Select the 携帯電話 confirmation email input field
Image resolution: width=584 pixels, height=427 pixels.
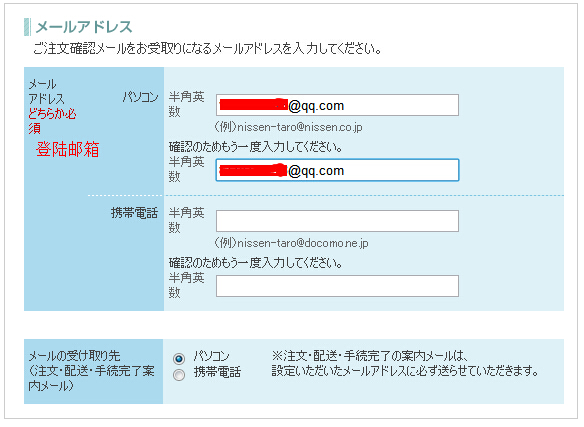(x=337, y=286)
